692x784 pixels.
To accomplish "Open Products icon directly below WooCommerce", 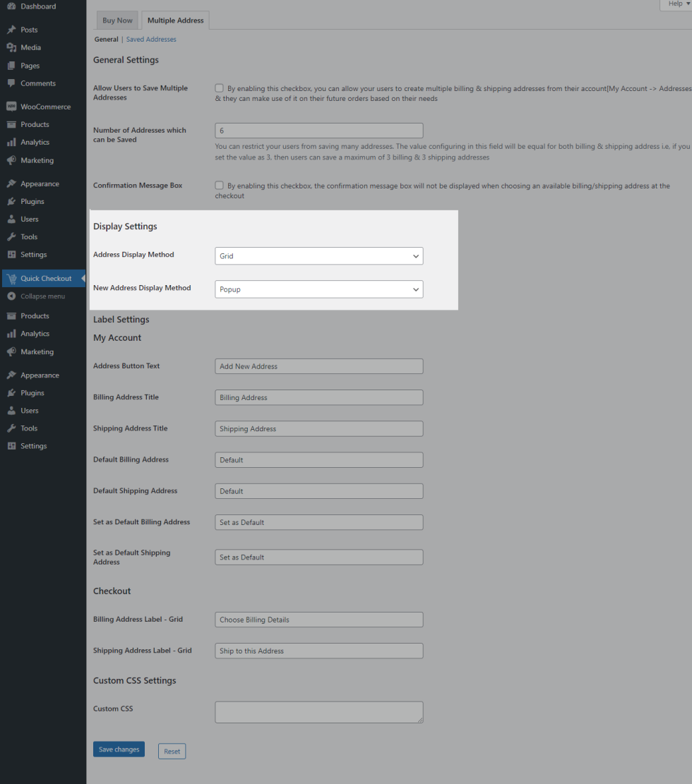I will 11,124.
